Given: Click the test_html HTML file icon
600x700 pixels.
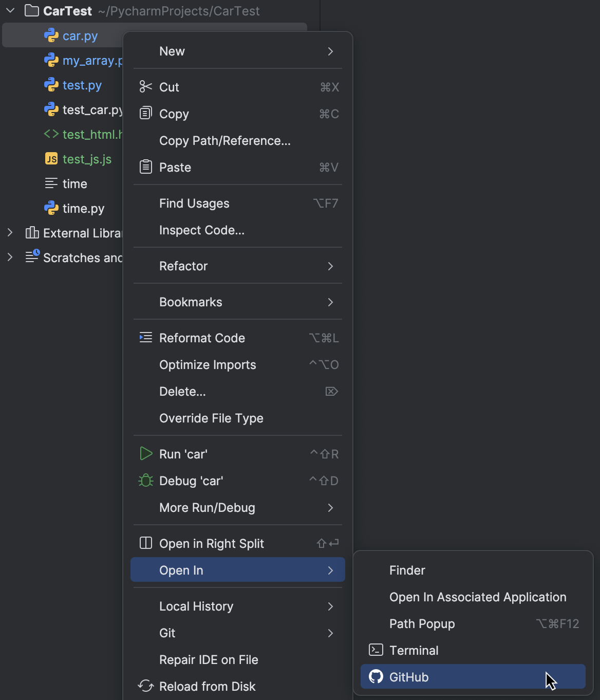Looking at the screenshot, I should pyautogui.click(x=51, y=134).
